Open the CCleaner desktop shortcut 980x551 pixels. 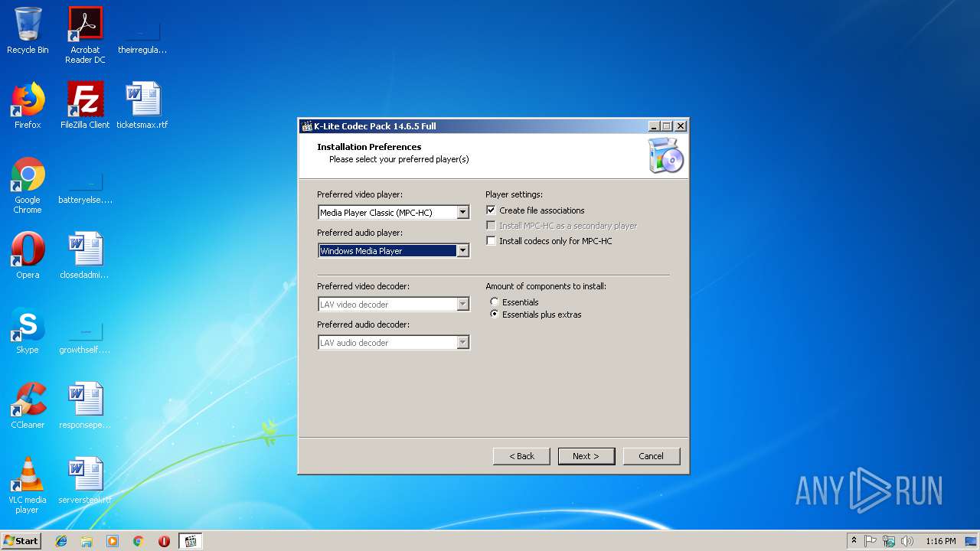[28, 406]
